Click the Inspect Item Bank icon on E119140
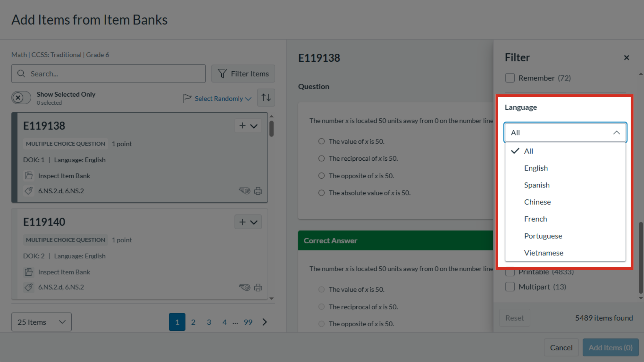Image resolution: width=644 pixels, height=362 pixels. (x=29, y=272)
